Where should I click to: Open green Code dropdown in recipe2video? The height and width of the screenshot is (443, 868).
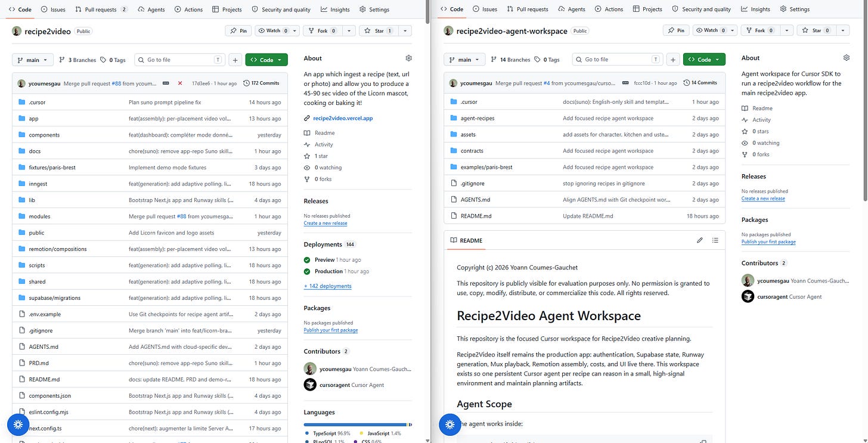[x=266, y=60]
